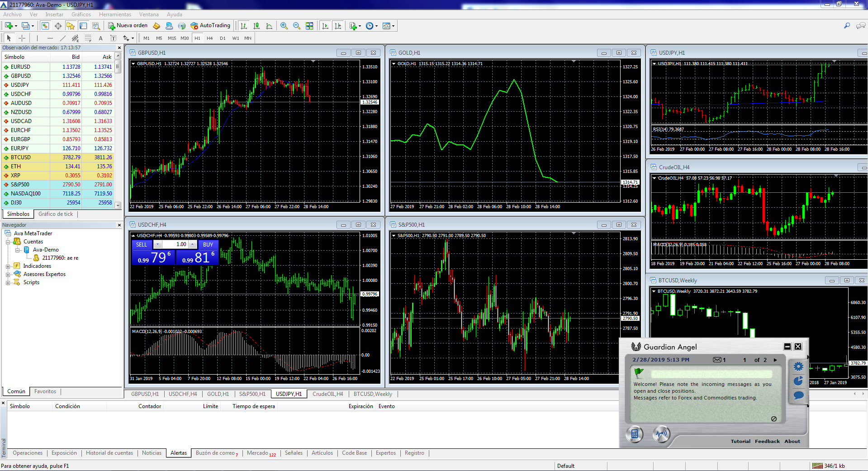Open Guardian Angel pie chart icon
The width and height of the screenshot is (868, 471).
[799, 381]
